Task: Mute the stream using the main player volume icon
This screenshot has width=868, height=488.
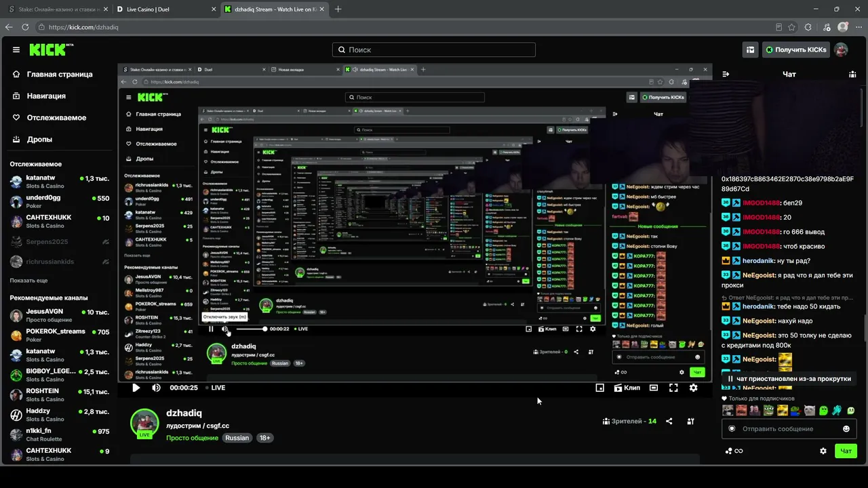Action: point(156,388)
